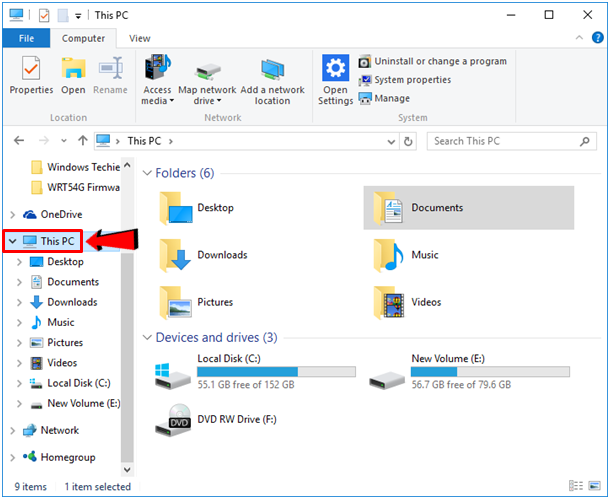Open the Customize Quick Access Toolbar dropdown
609x498 pixels.
pyautogui.click(x=78, y=16)
